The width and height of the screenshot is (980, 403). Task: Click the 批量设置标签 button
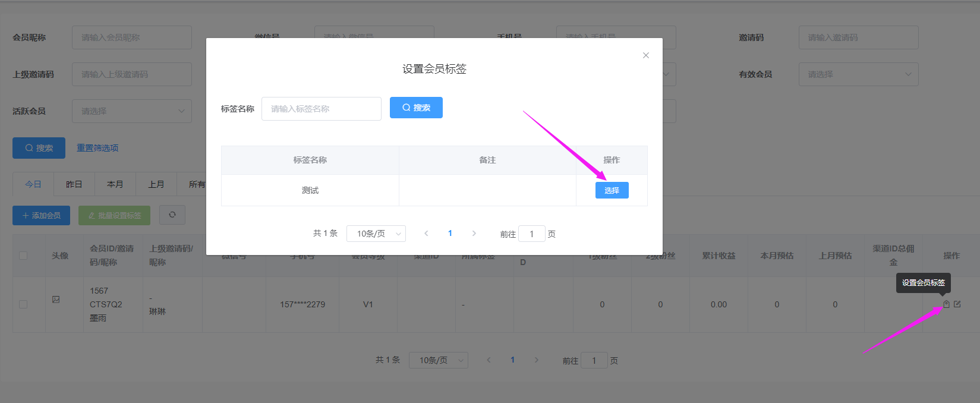(x=114, y=215)
